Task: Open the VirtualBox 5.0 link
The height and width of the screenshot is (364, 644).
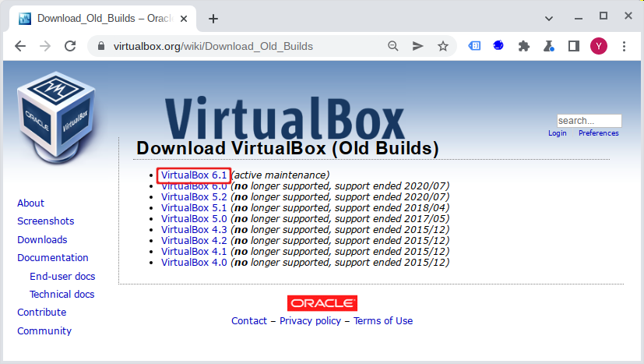Action: point(194,218)
